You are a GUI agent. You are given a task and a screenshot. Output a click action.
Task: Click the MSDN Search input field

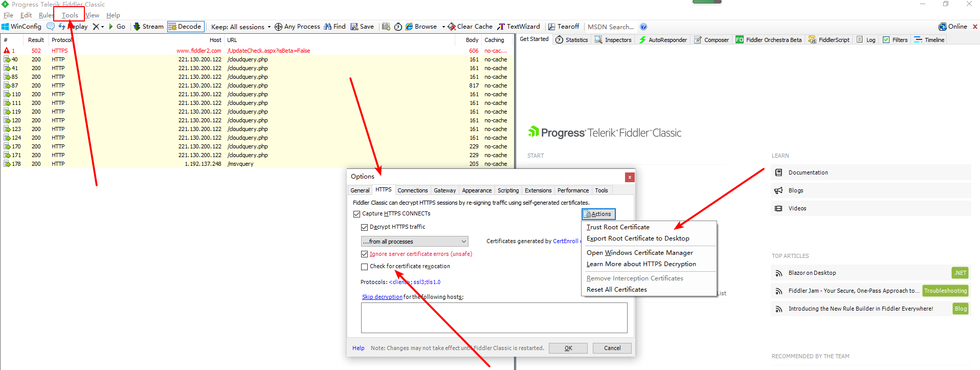tap(611, 27)
